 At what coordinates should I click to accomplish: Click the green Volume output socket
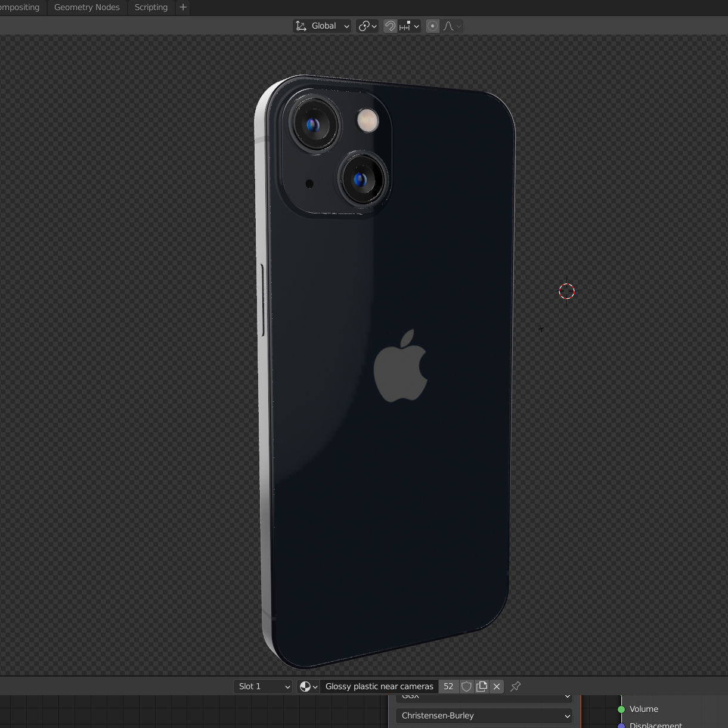pyautogui.click(x=621, y=709)
